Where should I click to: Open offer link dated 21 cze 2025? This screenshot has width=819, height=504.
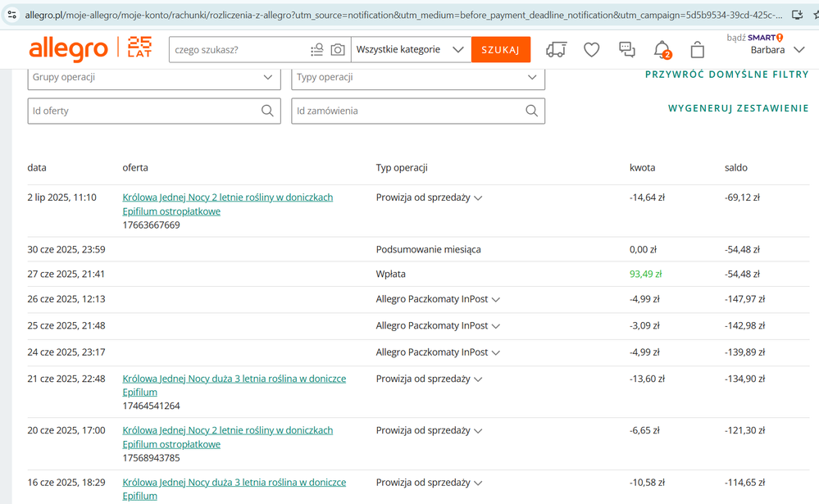click(x=234, y=385)
